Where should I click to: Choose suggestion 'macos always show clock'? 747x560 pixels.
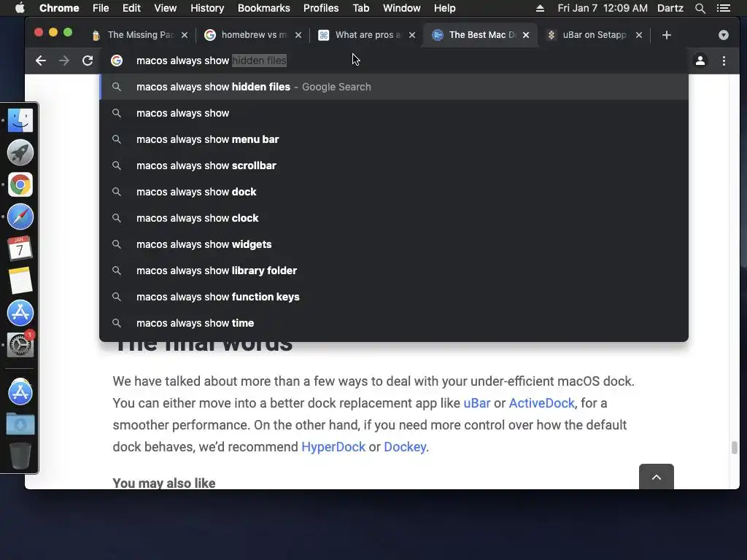pyautogui.click(x=393, y=217)
